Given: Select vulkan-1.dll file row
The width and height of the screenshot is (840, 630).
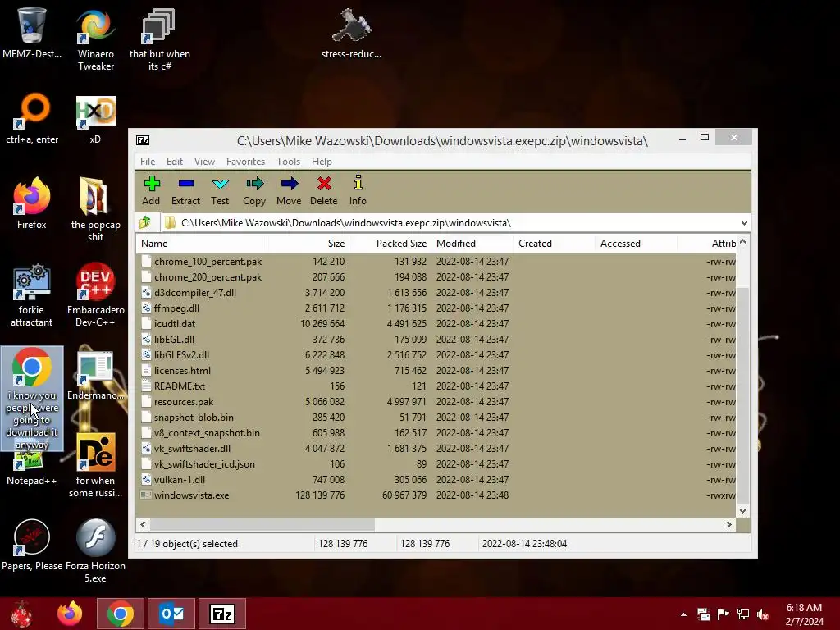Looking at the screenshot, I should pos(436,479).
